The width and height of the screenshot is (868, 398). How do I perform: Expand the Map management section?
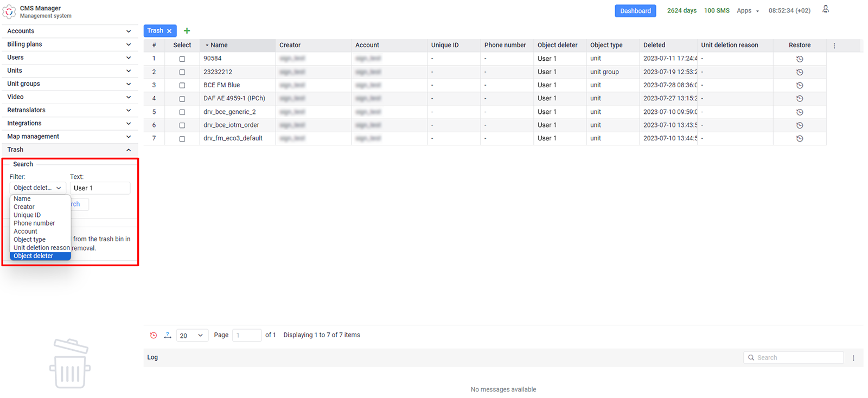point(70,137)
